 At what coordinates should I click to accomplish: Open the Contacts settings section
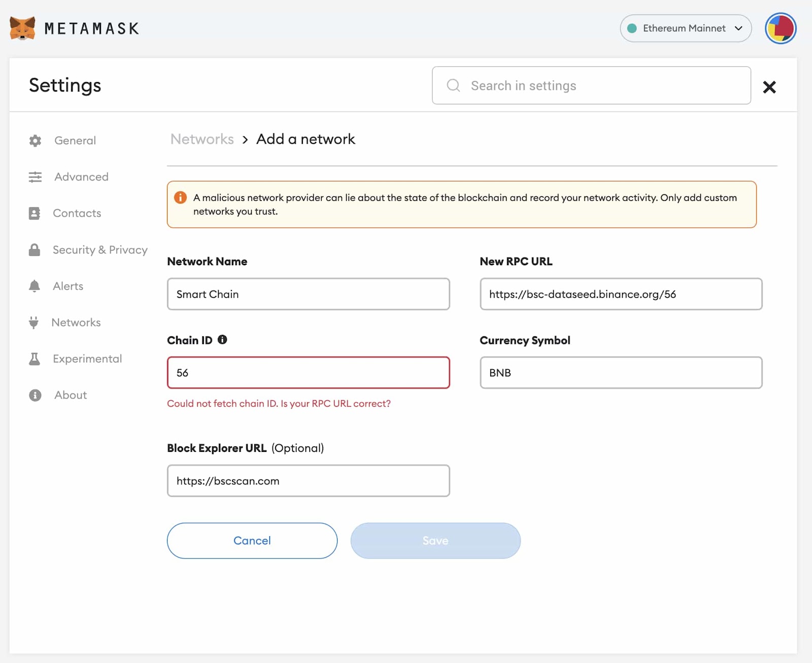77,213
